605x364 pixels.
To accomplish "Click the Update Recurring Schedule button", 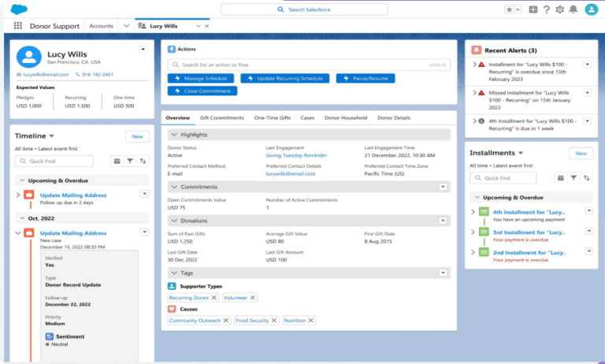I will (x=284, y=78).
